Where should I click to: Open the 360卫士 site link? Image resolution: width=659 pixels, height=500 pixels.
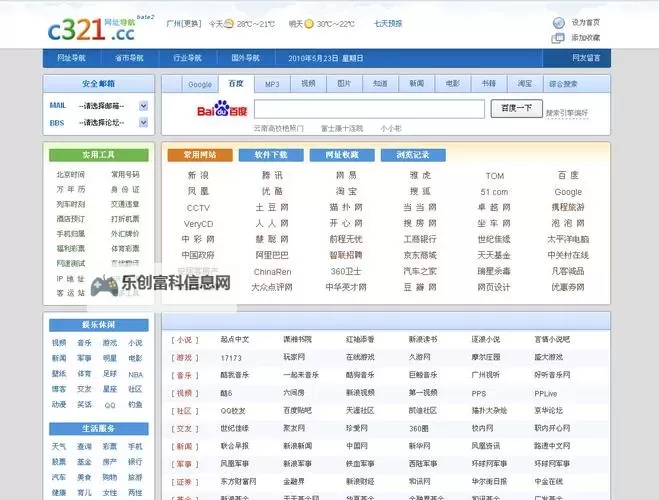pos(346,271)
